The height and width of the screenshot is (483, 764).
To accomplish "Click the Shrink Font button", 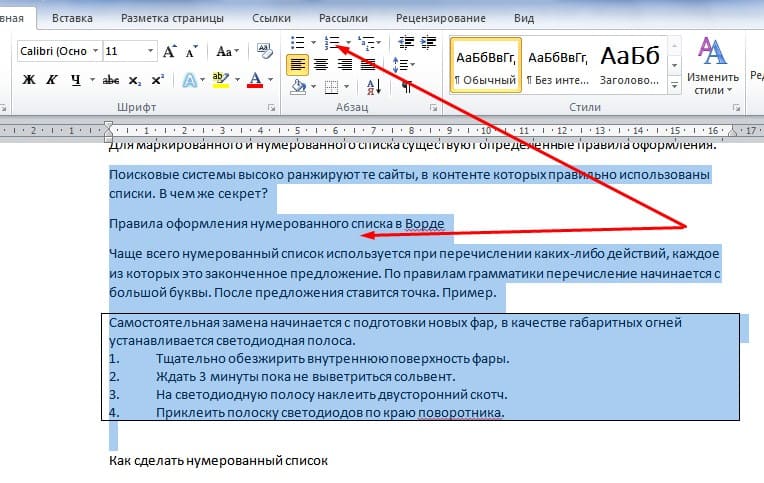I will point(191,51).
